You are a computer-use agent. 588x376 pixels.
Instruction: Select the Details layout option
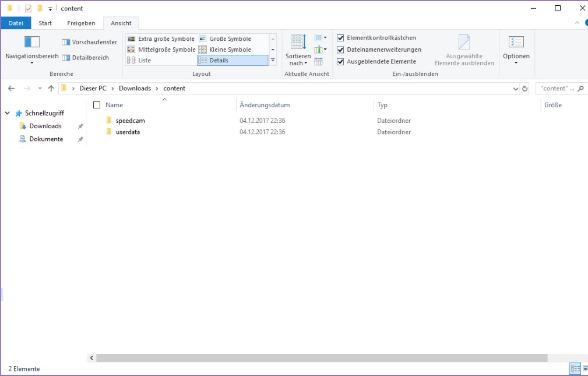[x=233, y=61]
